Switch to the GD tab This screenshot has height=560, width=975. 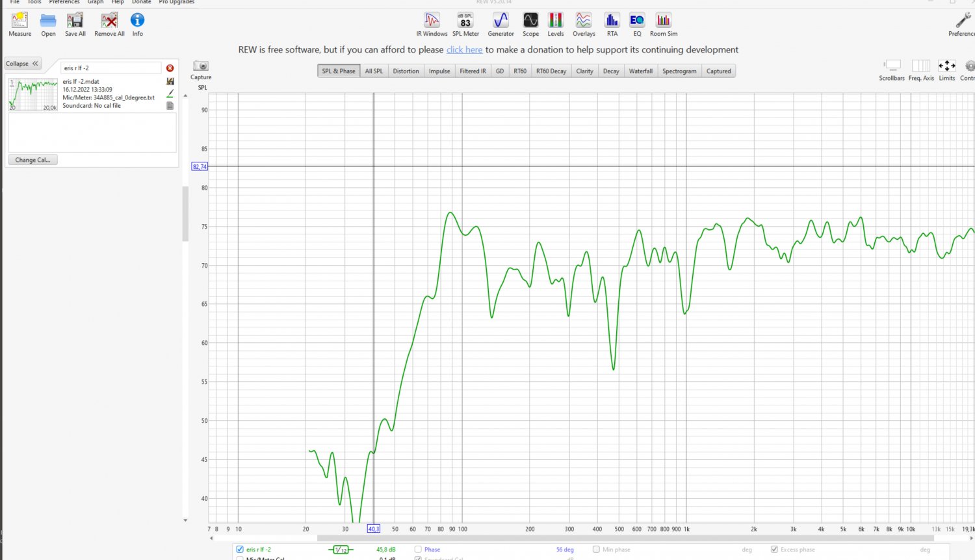pyautogui.click(x=500, y=71)
